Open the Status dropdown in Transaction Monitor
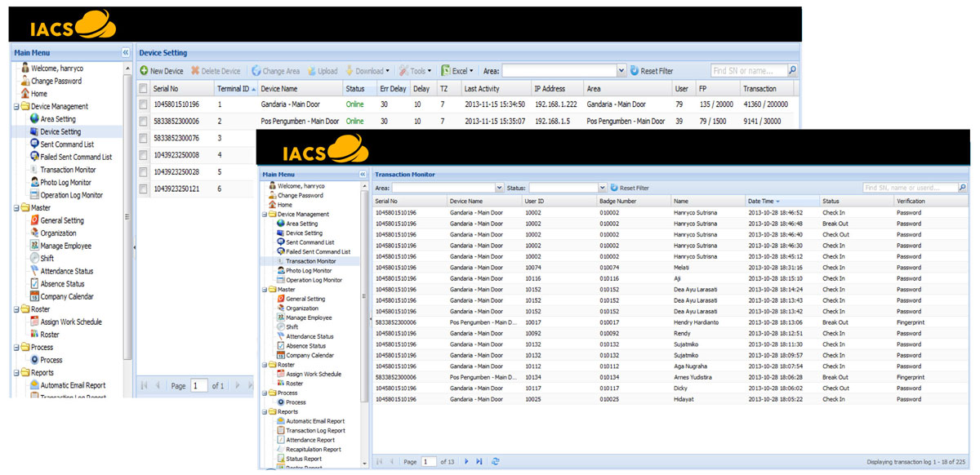This screenshot has width=980, height=475. coord(601,187)
